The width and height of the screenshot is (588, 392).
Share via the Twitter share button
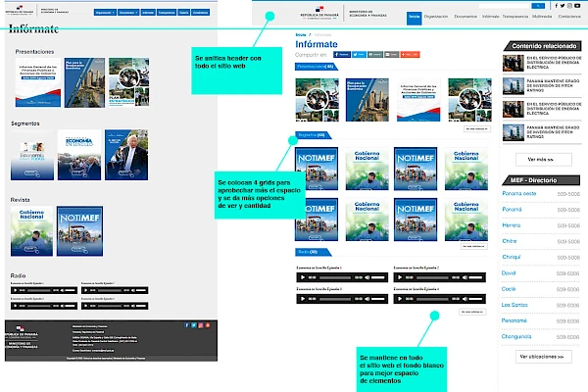[359, 55]
